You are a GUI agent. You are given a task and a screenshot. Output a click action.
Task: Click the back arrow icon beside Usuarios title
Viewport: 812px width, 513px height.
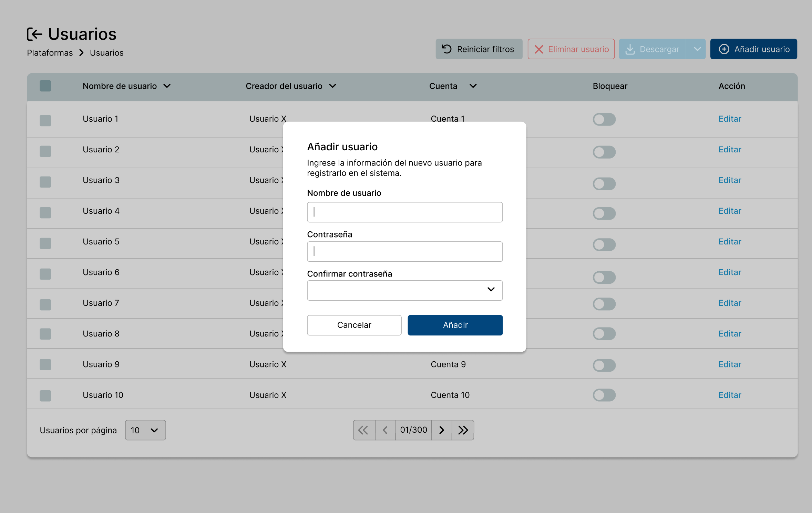click(x=34, y=34)
